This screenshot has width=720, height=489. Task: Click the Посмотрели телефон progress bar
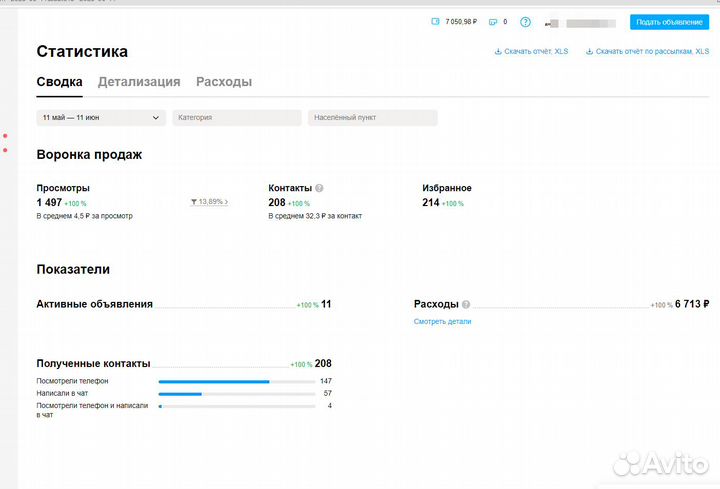pyautogui.click(x=237, y=382)
